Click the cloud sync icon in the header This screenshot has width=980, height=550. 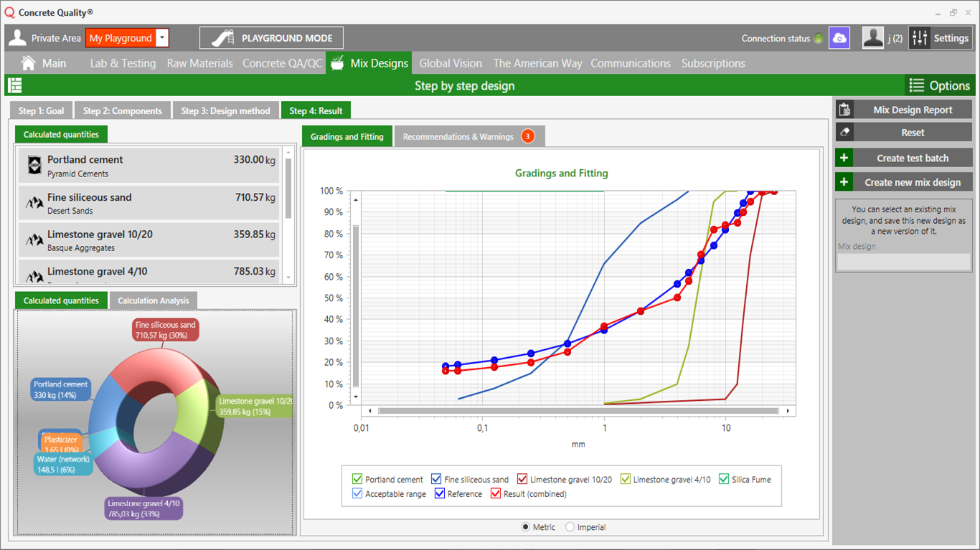tap(839, 37)
